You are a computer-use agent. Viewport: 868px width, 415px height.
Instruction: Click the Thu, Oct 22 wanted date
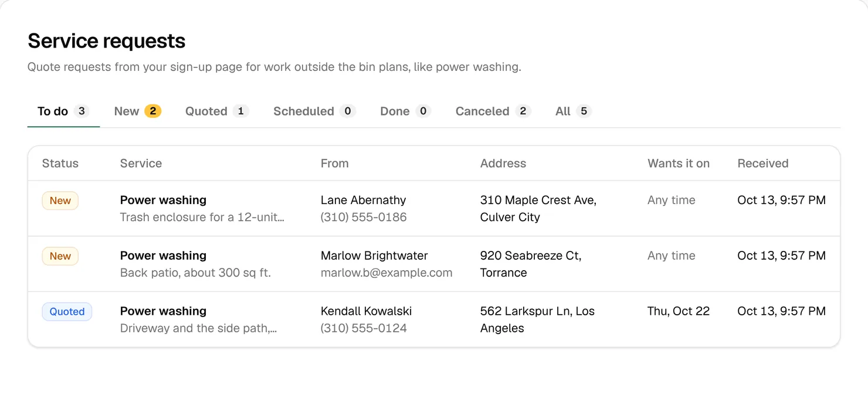pos(679,311)
